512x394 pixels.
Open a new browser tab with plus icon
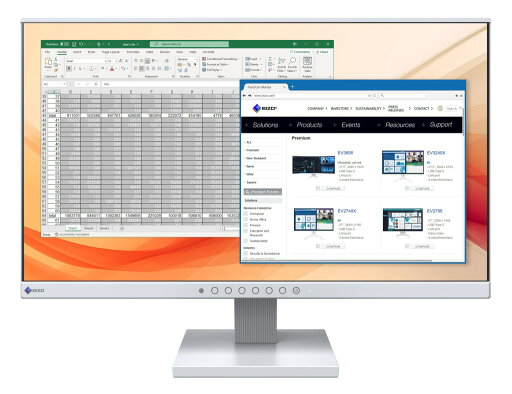tap(292, 87)
